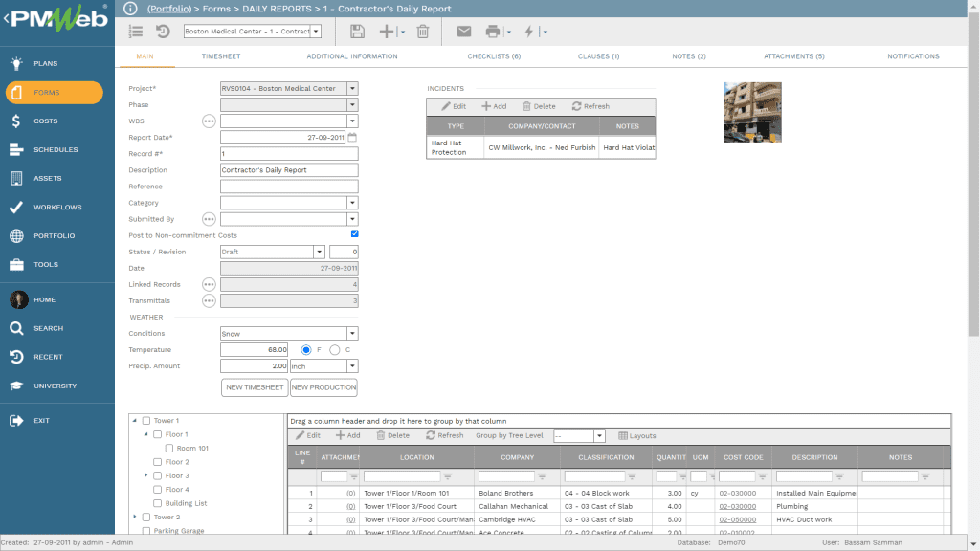Click the building photo thumbnail
980x551 pixels.
click(x=752, y=113)
